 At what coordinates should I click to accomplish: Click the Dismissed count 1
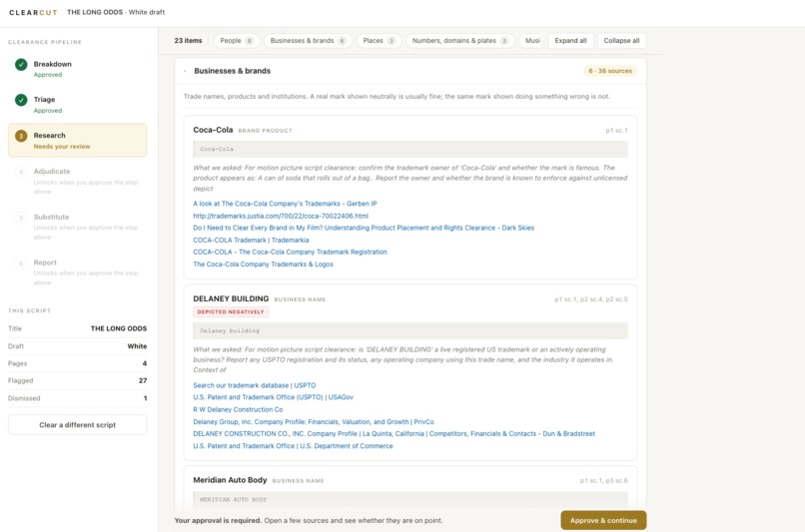point(145,398)
